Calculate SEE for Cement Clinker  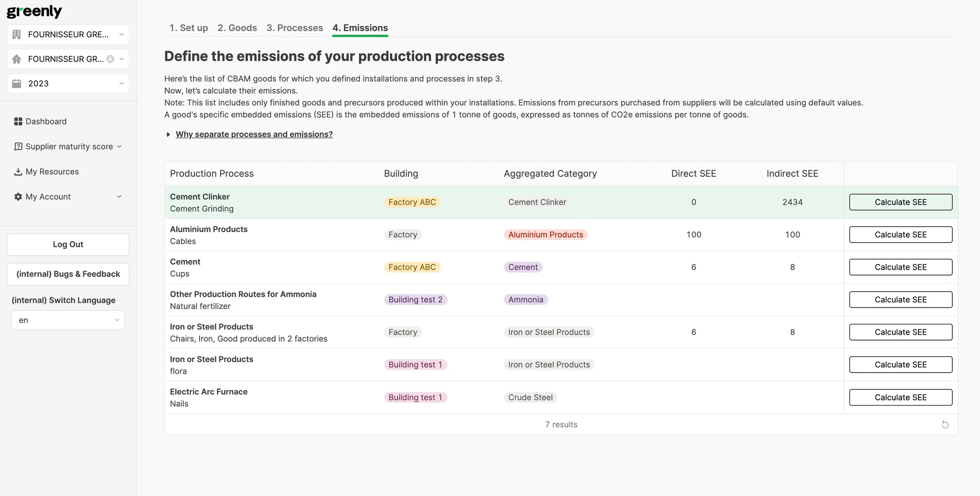coord(900,202)
